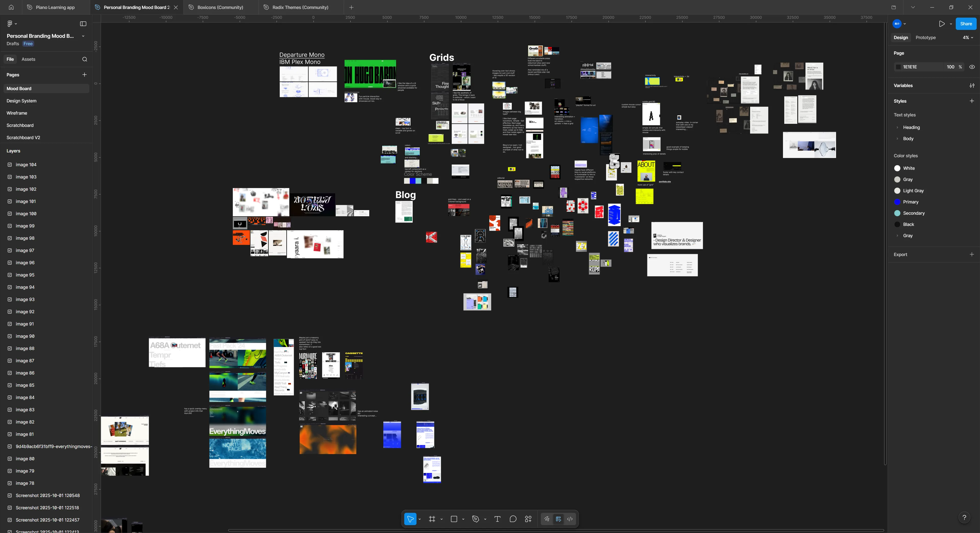Select the Frame tool
This screenshot has width=980, height=533.
click(432, 518)
